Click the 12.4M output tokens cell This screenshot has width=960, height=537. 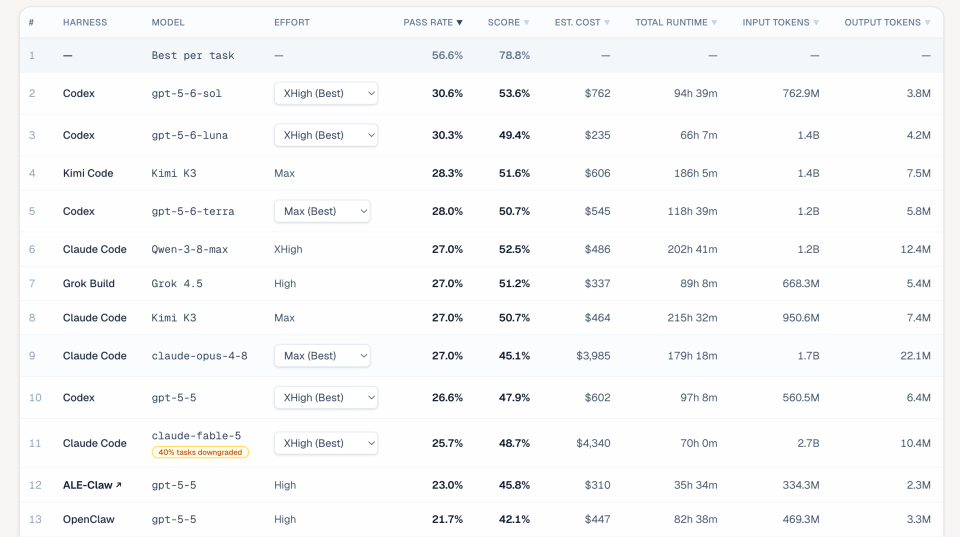point(915,249)
